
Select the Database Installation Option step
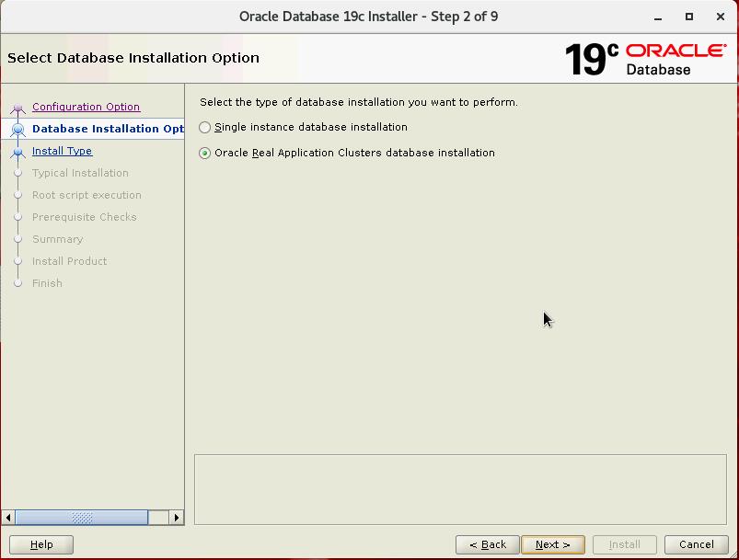pyautogui.click(x=107, y=129)
